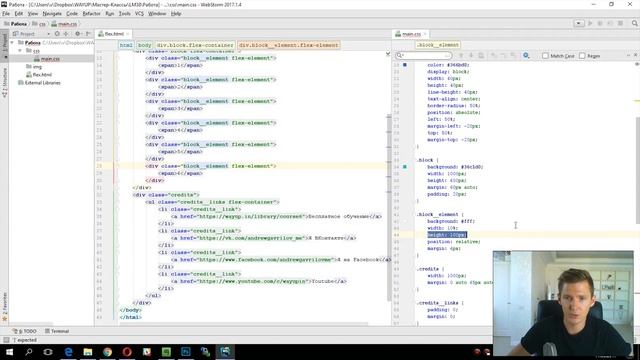Launch Opera browser from taskbar
This screenshot has width=640, height=360.
(127, 352)
